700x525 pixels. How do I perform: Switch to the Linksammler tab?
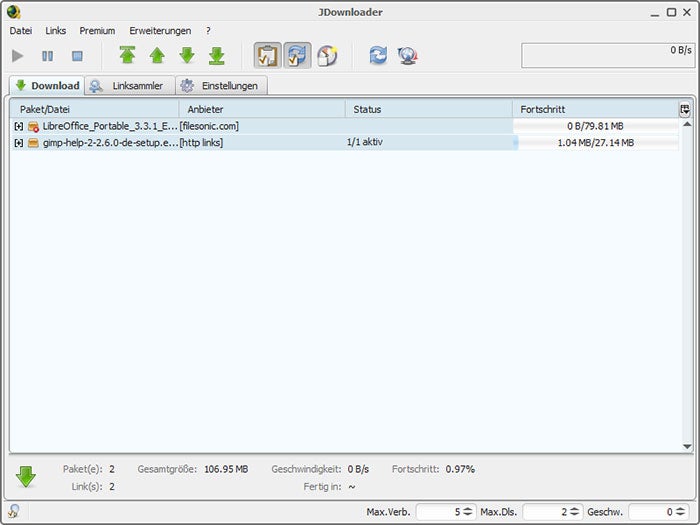(x=130, y=85)
